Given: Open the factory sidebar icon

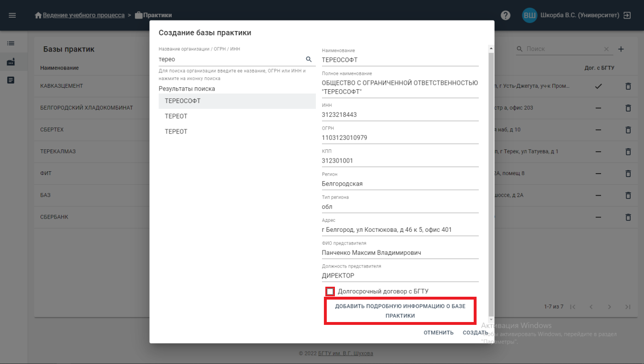Looking at the screenshot, I should (10, 62).
